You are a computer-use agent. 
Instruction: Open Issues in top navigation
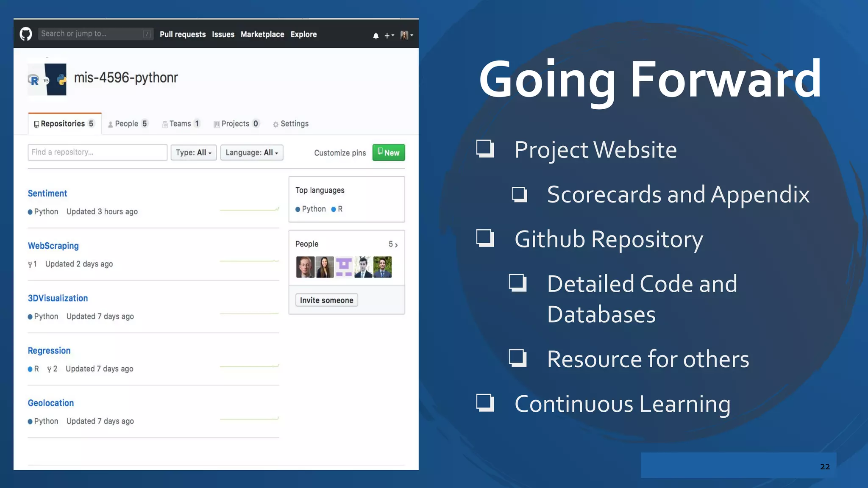tap(223, 34)
